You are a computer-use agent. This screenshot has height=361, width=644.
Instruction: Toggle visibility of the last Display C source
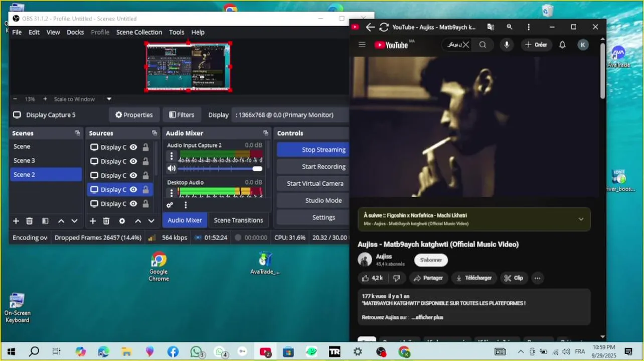[x=133, y=204]
